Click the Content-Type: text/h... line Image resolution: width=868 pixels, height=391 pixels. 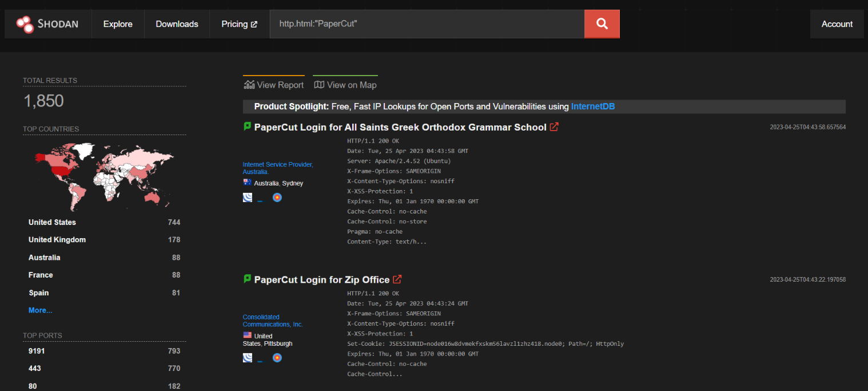pyautogui.click(x=387, y=242)
